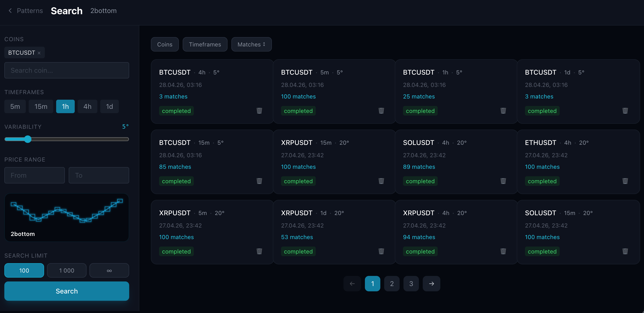Go to previous results page arrow
Image resolution: width=644 pixels, height=313 pixels.
(352, 284)
